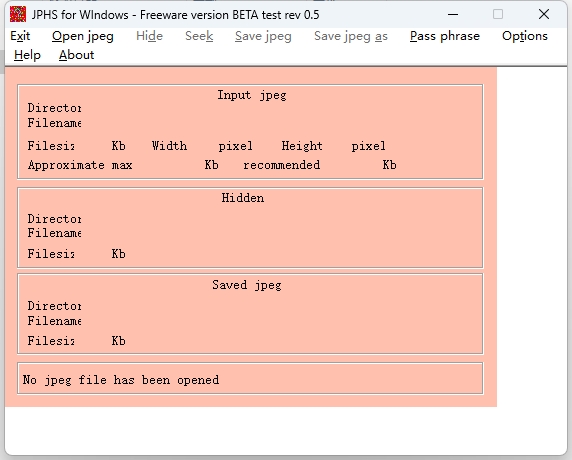
Task: Click the JPHS application icon in title bar
Action: click(x=18, y=14)
